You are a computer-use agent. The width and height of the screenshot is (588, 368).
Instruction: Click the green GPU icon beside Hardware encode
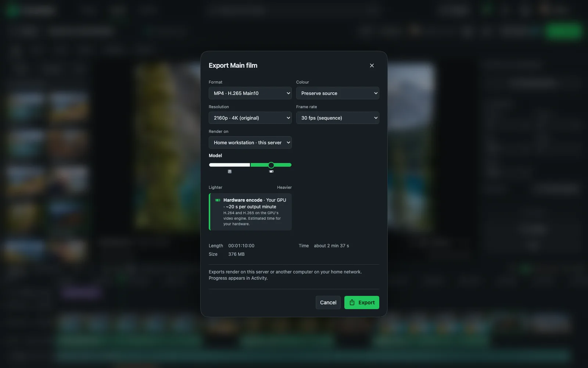coord(218,200)
